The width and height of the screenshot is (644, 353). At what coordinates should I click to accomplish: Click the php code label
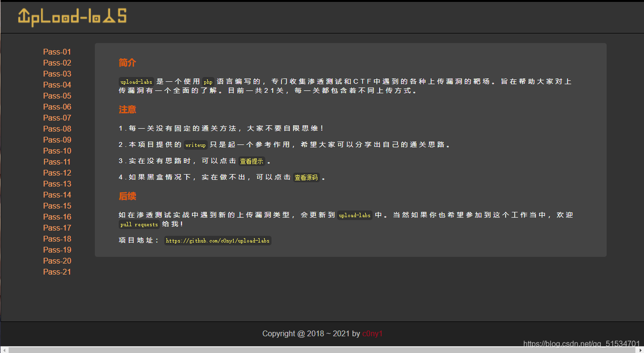pos(208,82)
